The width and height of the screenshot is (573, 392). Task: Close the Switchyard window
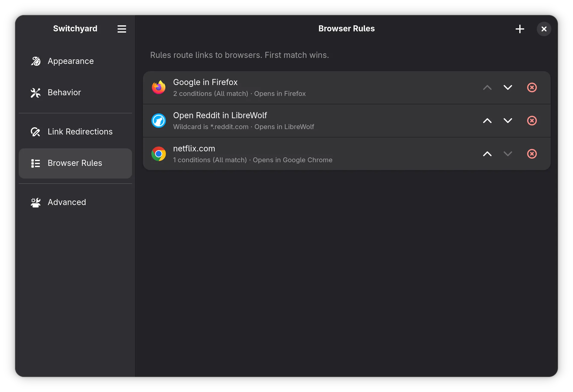point(544,29)
